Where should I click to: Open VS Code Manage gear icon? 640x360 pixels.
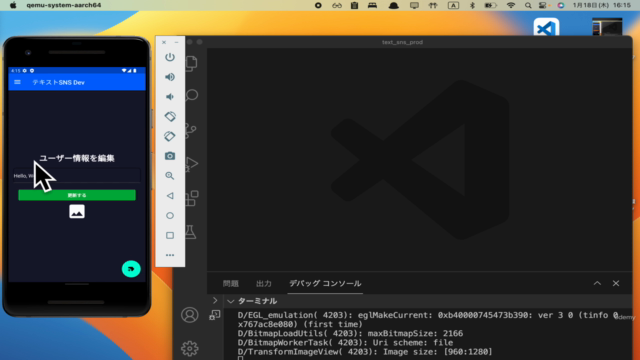tap(189, 348)
